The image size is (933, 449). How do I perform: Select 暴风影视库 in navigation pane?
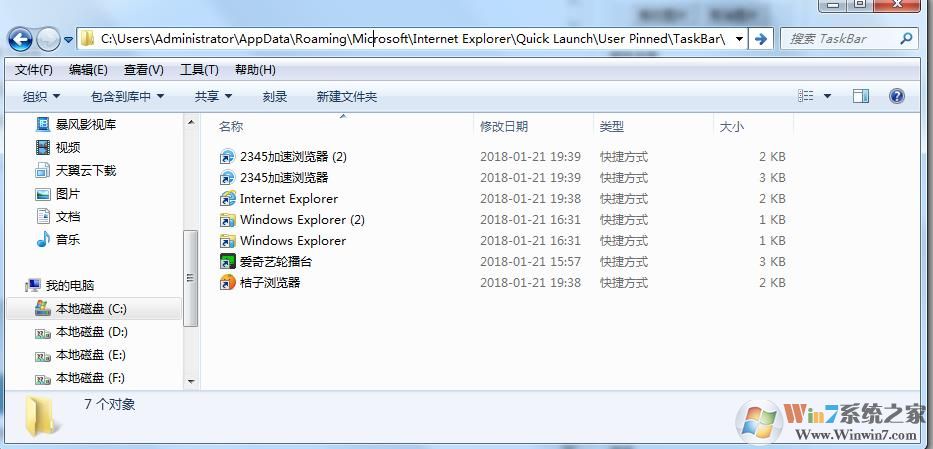(x=86, y=124)
